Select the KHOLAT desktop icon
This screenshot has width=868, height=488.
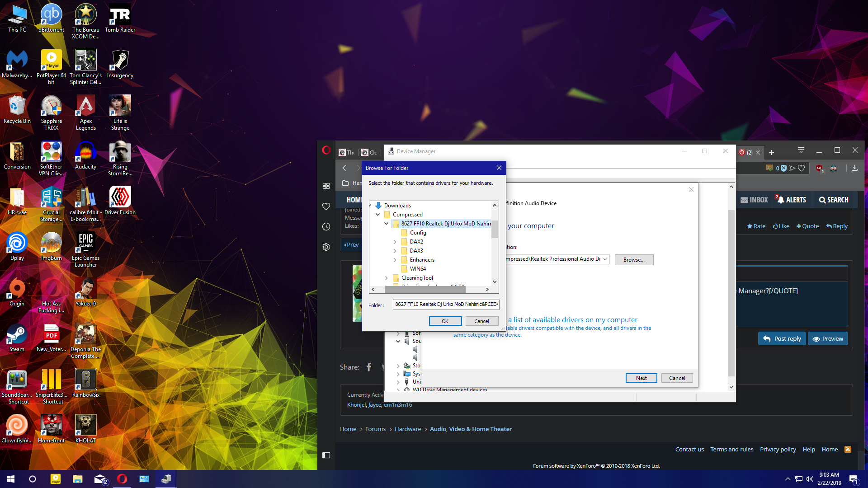[85, 429]
